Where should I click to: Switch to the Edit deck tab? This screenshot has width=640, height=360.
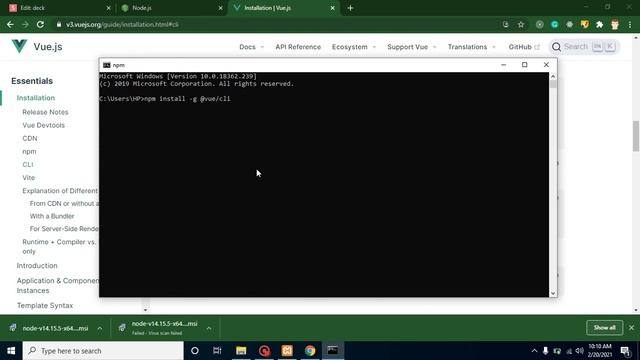[x=60, y=8]
